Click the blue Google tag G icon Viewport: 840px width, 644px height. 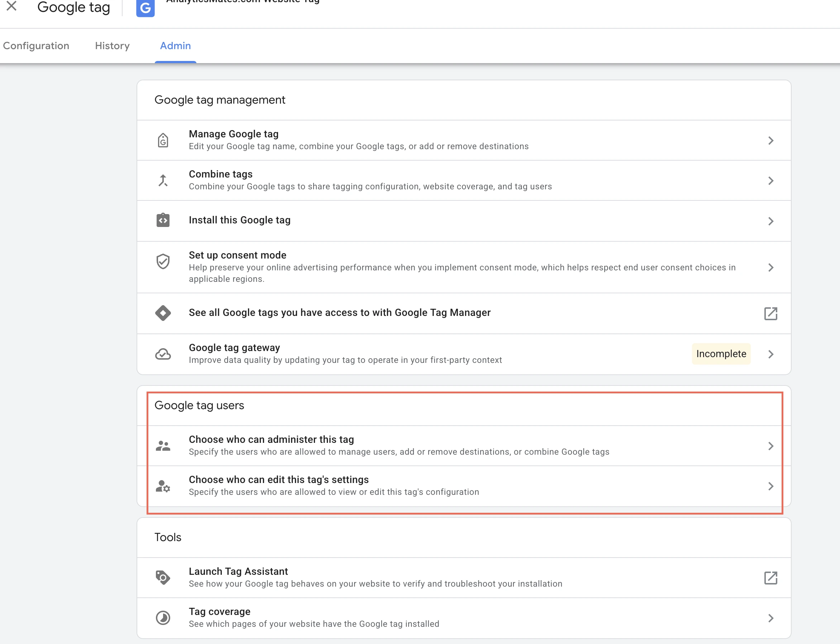145,8
